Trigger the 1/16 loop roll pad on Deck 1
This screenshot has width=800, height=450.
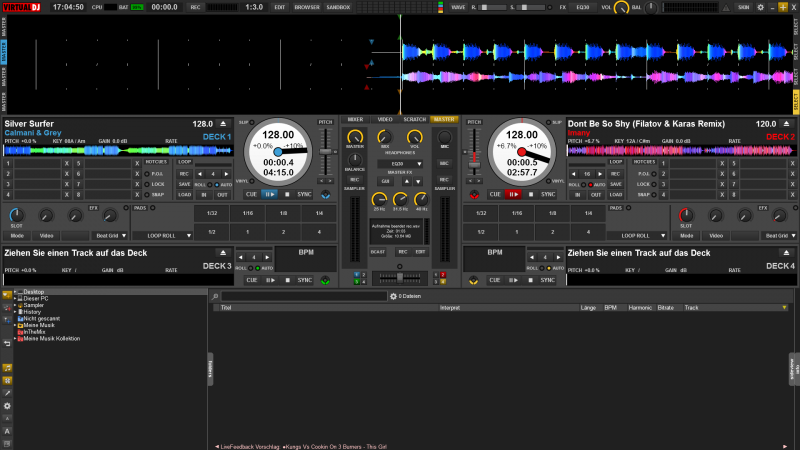tap(248, 213)
